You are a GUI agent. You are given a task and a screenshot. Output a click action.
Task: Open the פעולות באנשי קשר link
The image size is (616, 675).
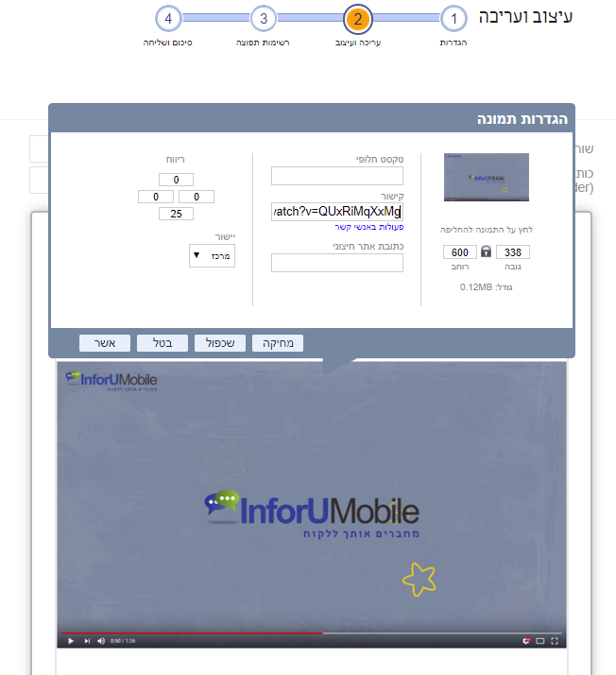(x=369, y=227)
